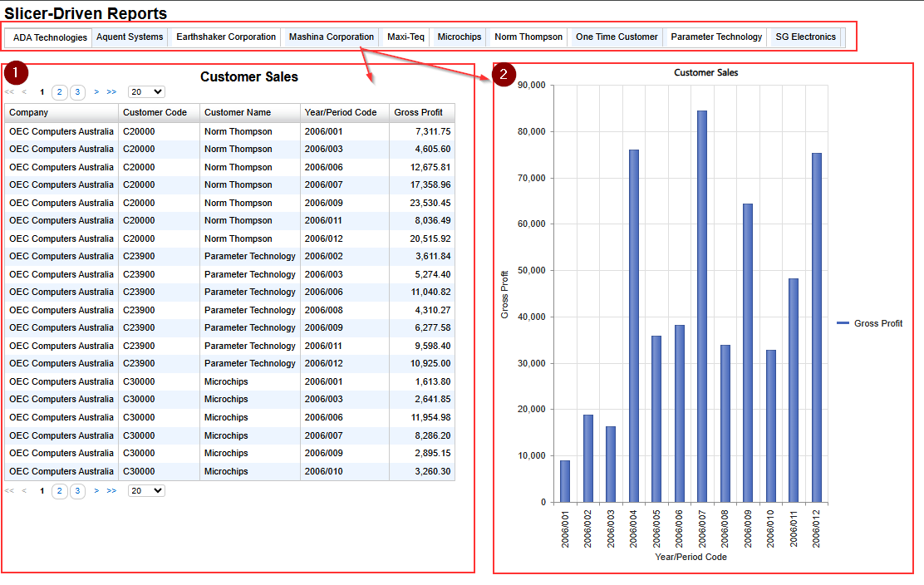Click gross profit value 12,675.81

coord(430,167)
